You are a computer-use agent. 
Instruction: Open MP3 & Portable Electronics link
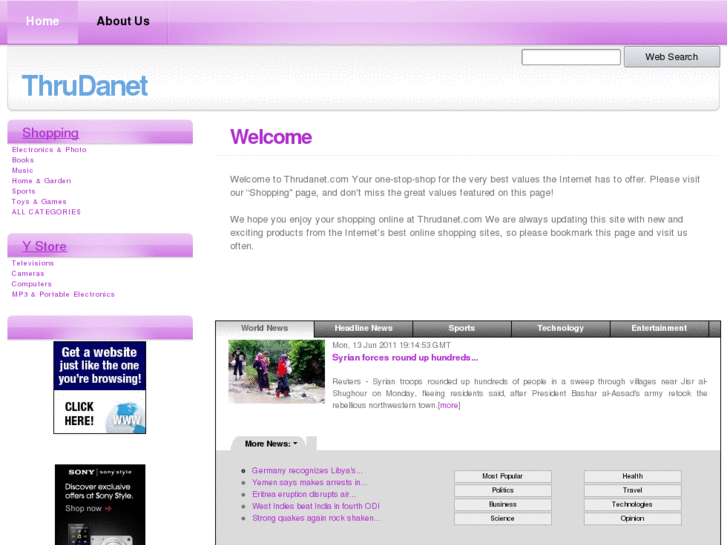coord(63,294)
